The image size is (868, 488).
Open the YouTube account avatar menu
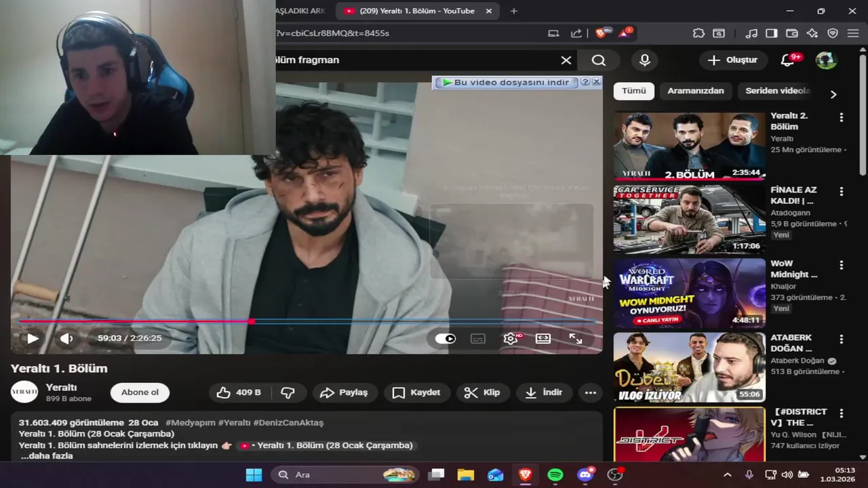click(826, 60)
